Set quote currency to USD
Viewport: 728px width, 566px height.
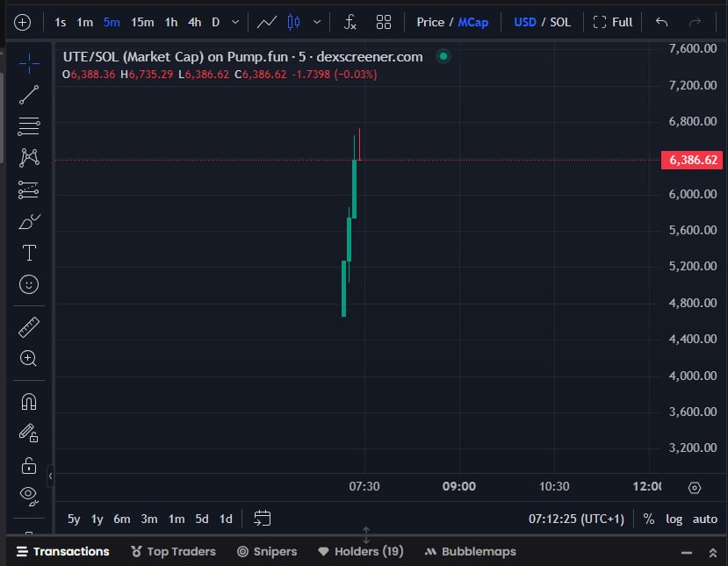[x=525, y=22]
